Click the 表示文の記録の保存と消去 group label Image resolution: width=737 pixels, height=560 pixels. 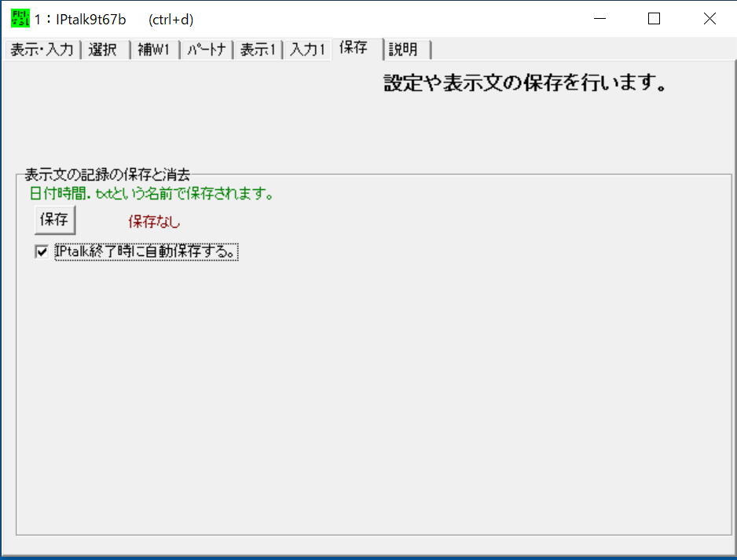pos(107,174)
